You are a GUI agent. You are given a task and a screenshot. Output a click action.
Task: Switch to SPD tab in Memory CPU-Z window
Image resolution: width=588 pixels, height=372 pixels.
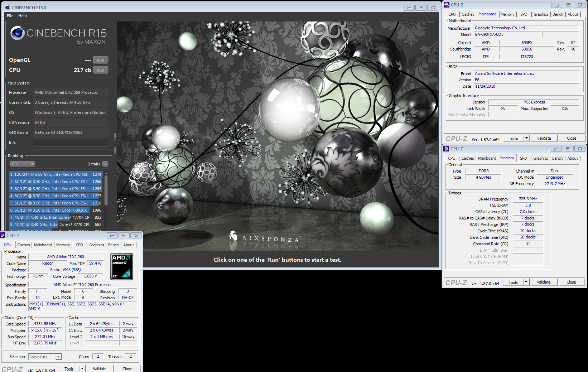pos(523,158)
